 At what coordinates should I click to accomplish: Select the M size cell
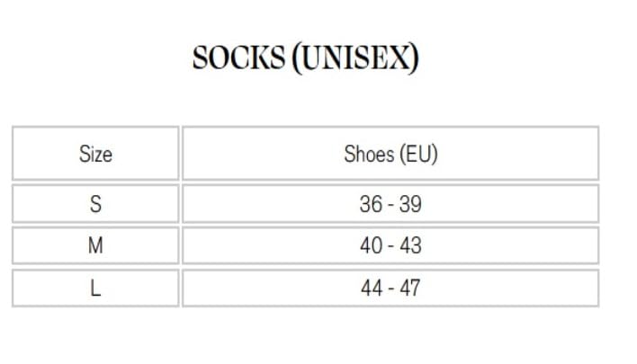[x=95, y=245]
